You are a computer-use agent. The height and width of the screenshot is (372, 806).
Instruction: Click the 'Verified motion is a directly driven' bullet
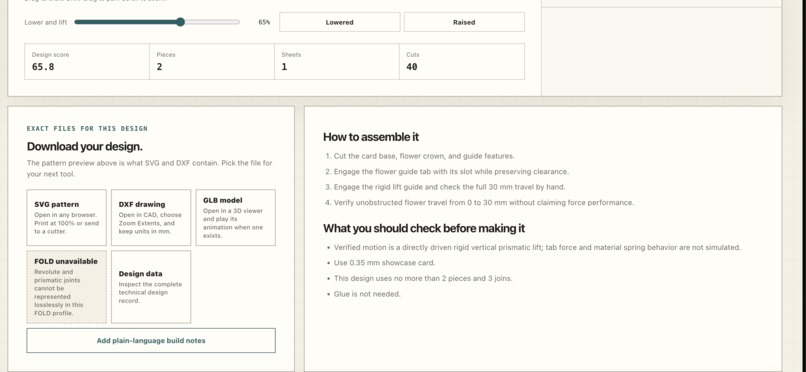(537, 247)
